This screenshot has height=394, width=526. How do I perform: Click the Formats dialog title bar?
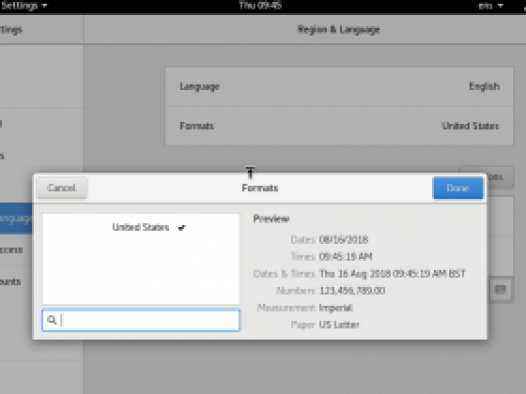(x=260, y=188)
